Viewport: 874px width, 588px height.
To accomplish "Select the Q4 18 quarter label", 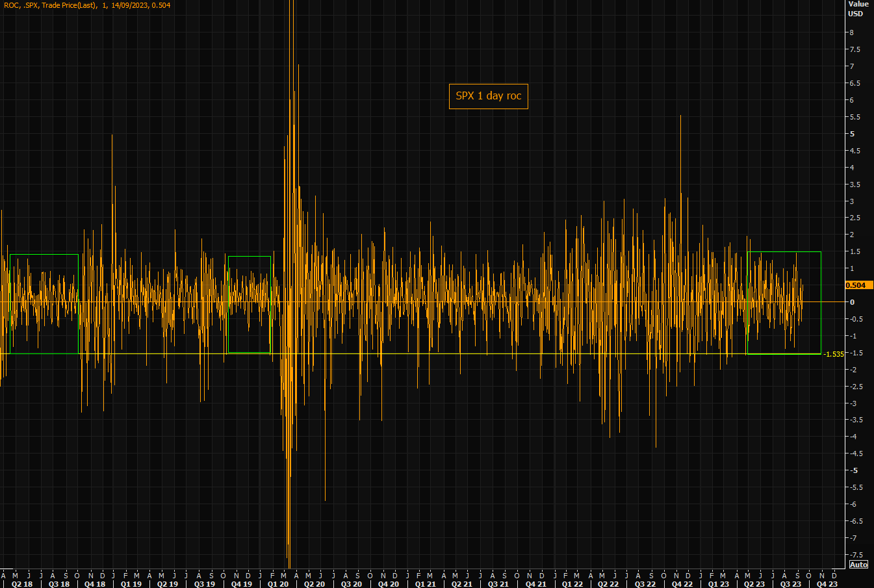I will click(x=95, y=584).
